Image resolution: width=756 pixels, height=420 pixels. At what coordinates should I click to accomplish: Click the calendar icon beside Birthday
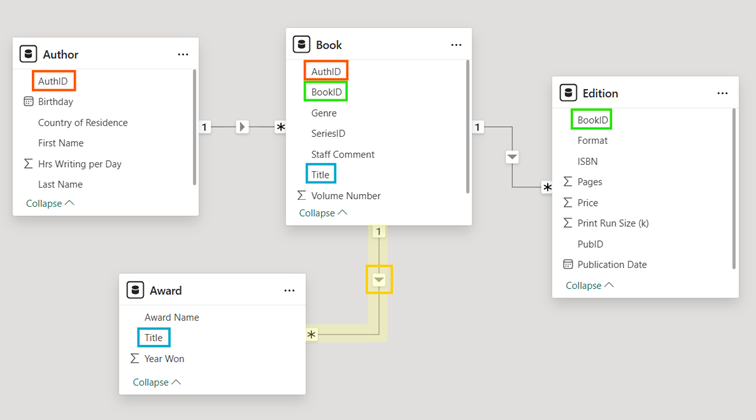coord(28,101)
